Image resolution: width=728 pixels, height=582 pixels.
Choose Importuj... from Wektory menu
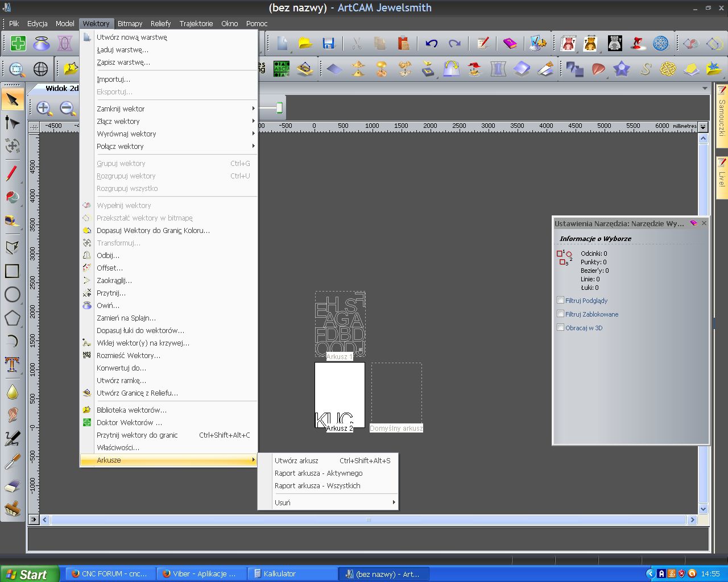click(169, 79)
